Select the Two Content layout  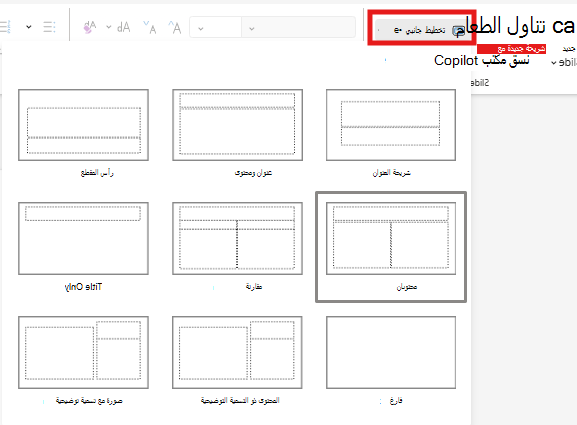click(x=391, y=238)
